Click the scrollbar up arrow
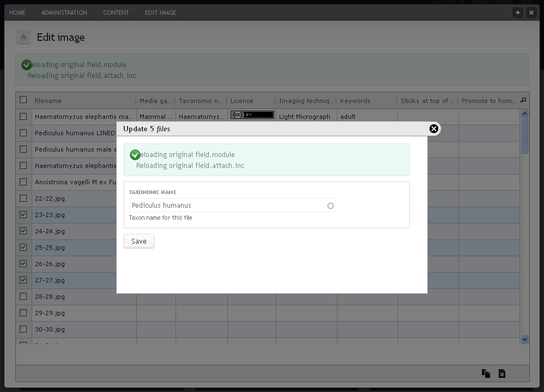The height and width of the screenshot is (392, 544). (x=524, y=113)
